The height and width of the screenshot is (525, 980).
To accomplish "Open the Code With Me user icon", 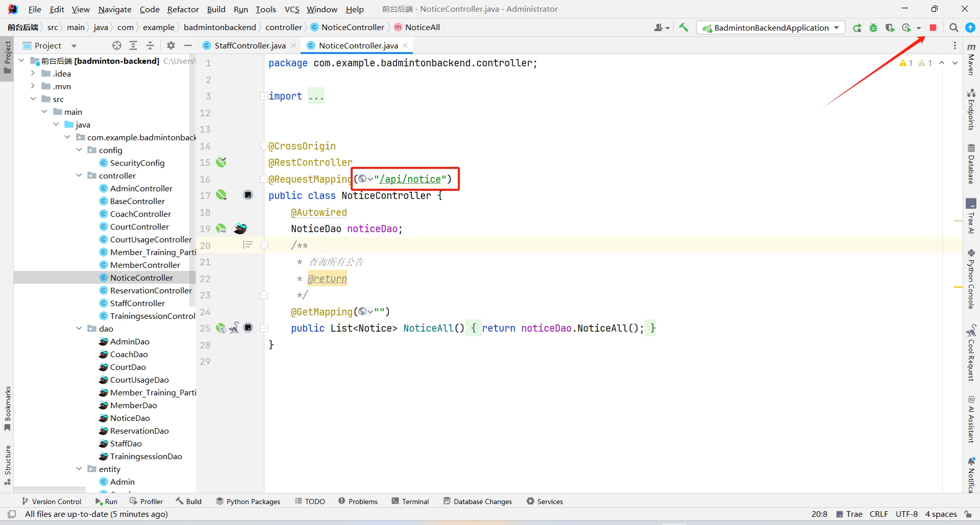I will 661,28.
